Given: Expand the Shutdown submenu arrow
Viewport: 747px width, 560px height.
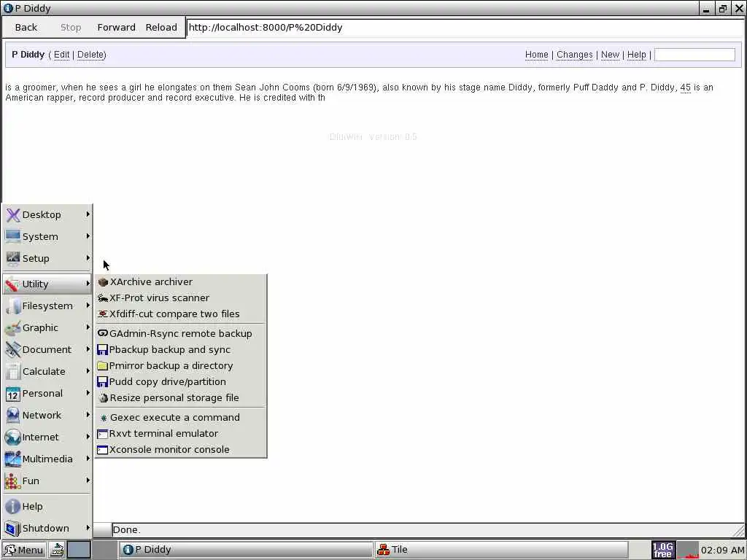Looking at the screenshot, I should click(x=88, y=528).
